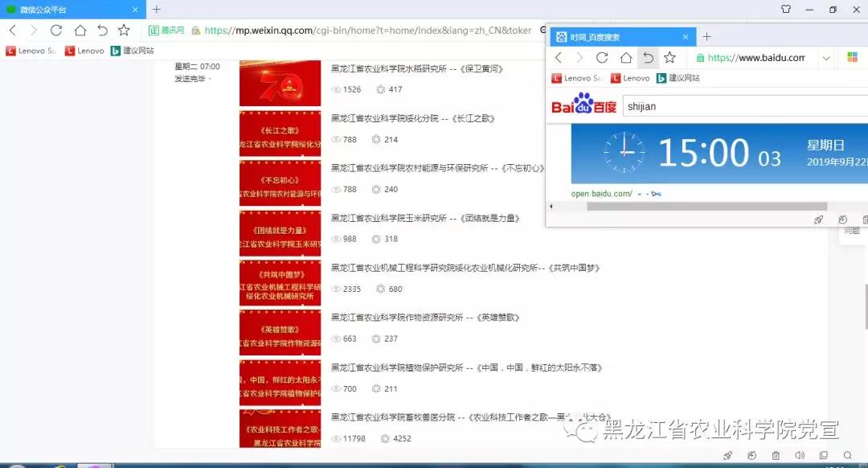Click the undo arrow icon beside the home button
The image size is (868, 468).
tap(102, 30)
